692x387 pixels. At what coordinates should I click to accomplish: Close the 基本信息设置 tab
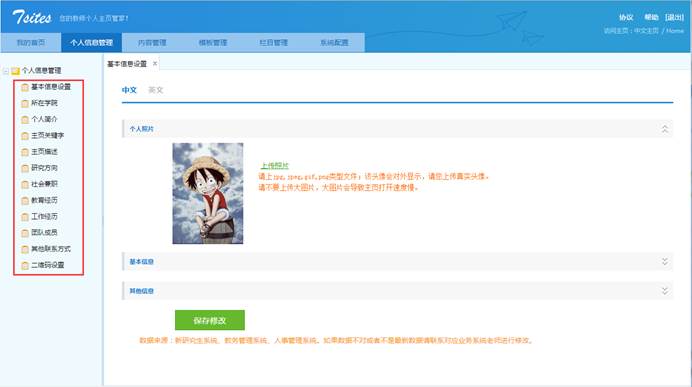155,64
